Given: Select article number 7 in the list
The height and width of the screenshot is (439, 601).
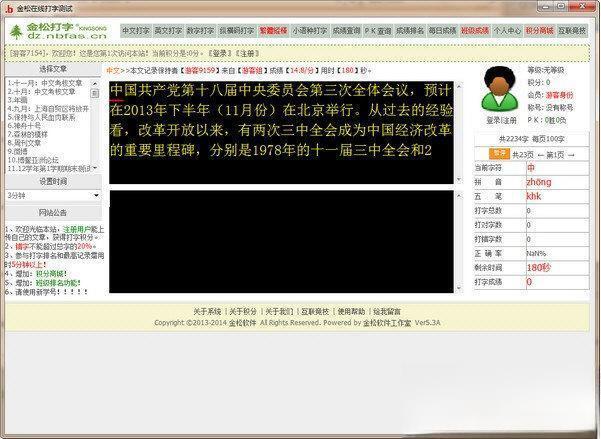Looking at the screenshot, I should [x=28, y=135].
